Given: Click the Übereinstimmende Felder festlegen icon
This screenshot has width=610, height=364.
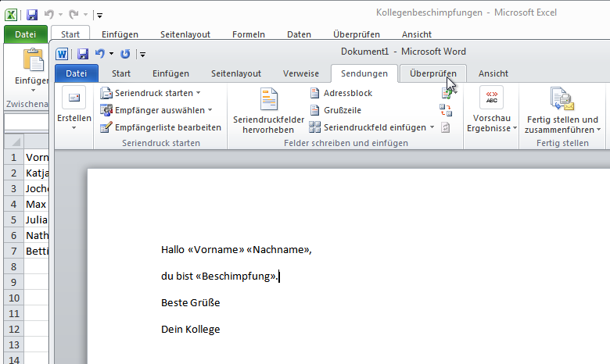Looking at the screenshot, I should tap(446, 110).
